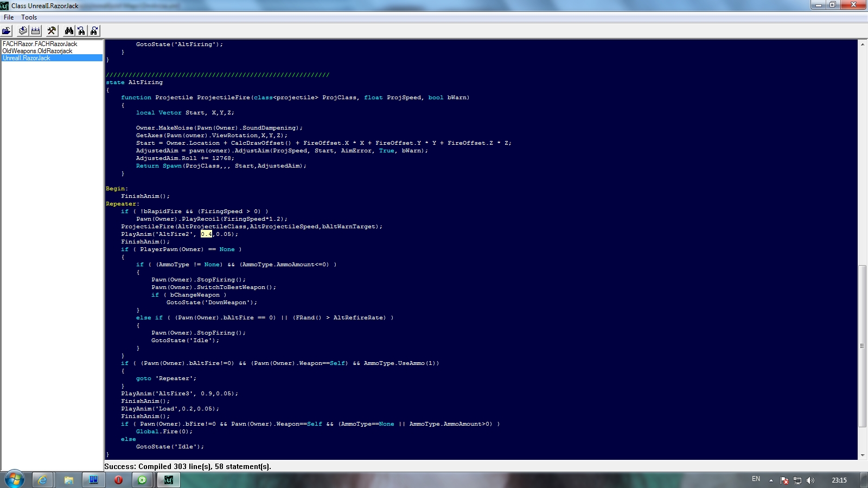Click the compile all scripts icon
Image resolution: width=868 pixels, height=488 pixels.
pos(36,31)
